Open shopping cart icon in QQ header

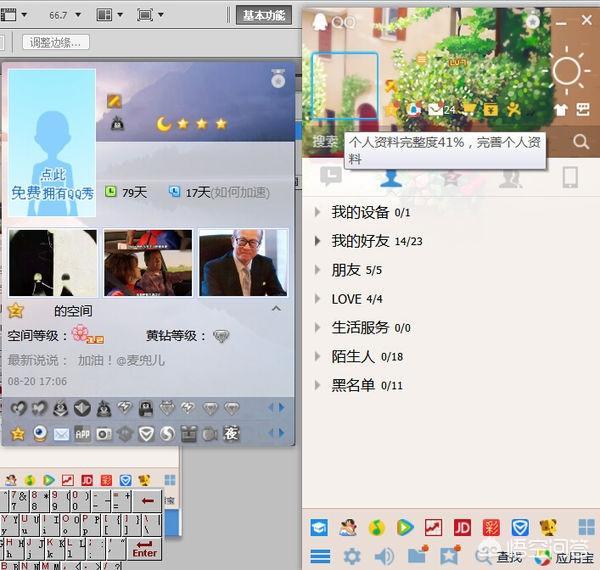point(469,110)
